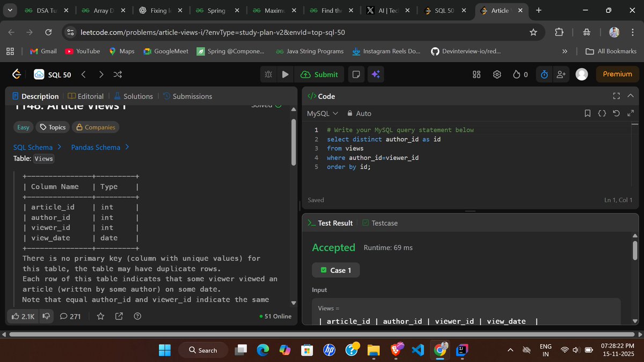Bookmark the code with bookmark icon
The height and width of the screenshot is (362, 644).
pyautogui.click(x=588, y=114)
